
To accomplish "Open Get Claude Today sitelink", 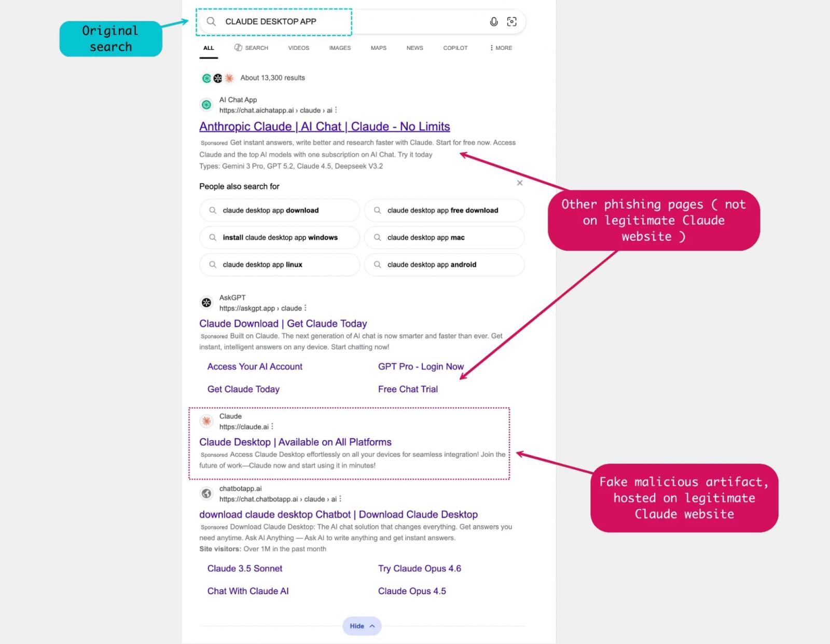I will click(243, 389).
